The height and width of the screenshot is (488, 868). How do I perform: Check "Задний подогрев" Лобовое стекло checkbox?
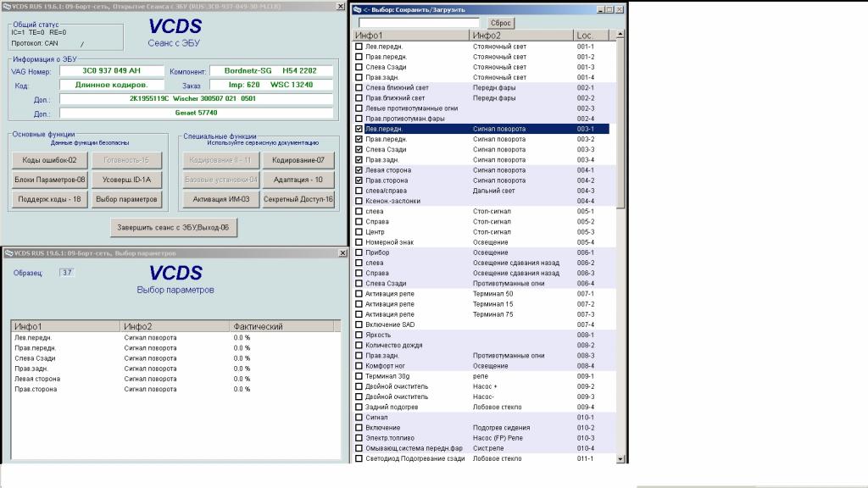click(x=359, y=408)
